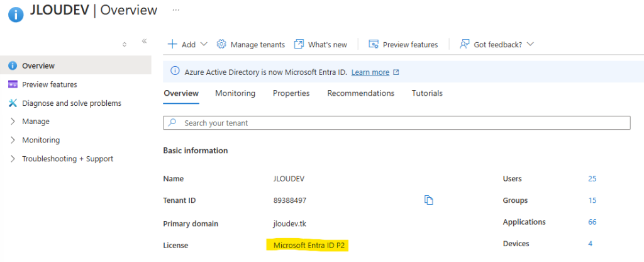Select the Overview tab

pyautogui.click(x=181, y=93)
